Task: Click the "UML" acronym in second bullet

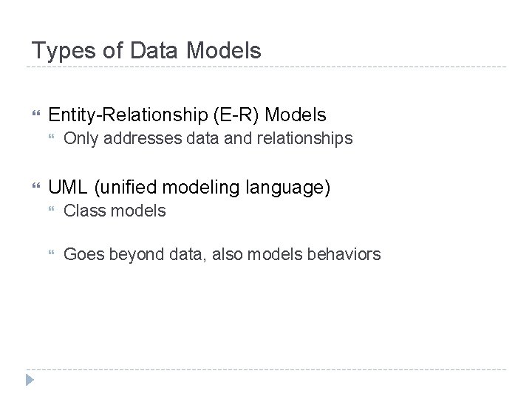Action: coord(65,188)
